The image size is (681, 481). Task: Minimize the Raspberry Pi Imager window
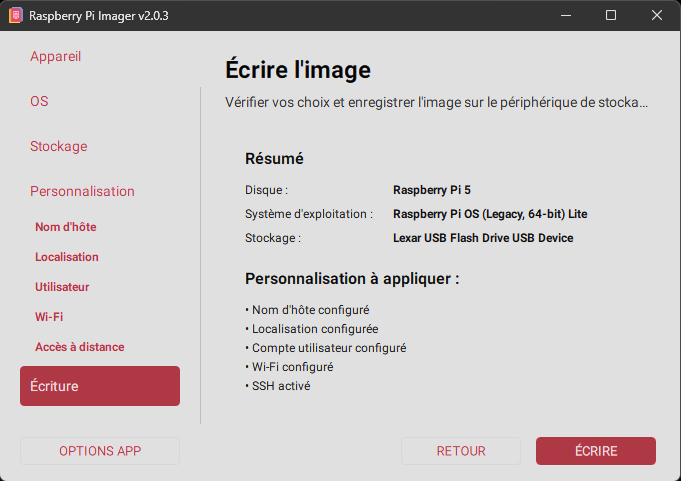tap(566, 16)
